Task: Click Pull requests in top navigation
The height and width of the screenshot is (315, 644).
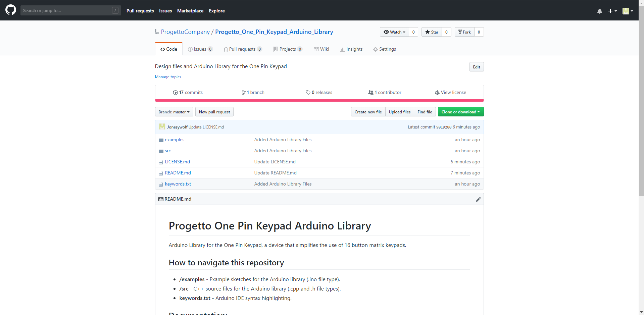Action: pos(140,11)
